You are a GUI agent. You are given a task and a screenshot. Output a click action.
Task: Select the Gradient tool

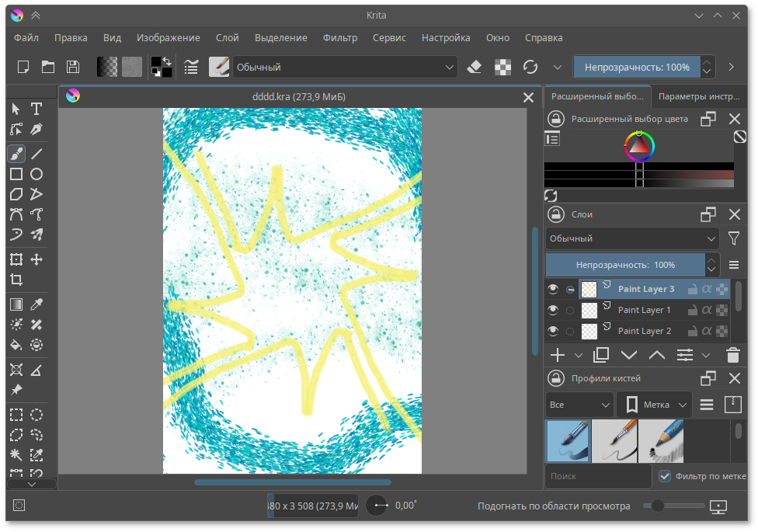pyautogui.click(x=15, y=304)
